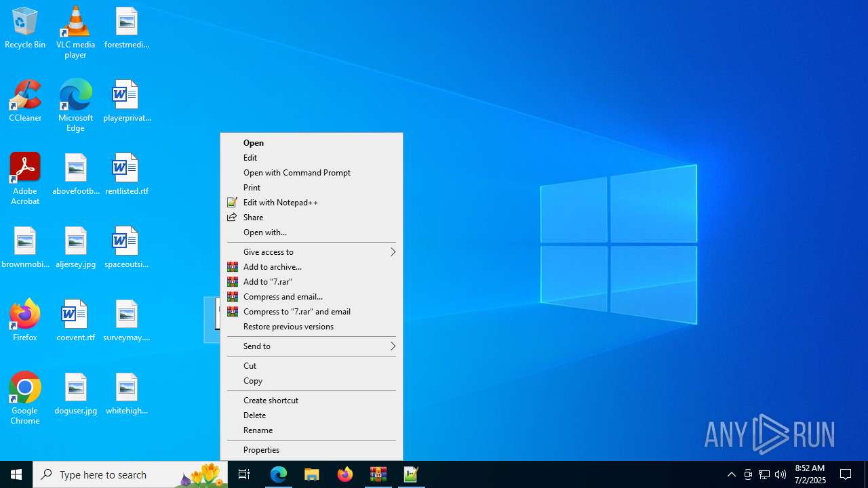This screenshot has height=488, width=868.
Task: Select the Microsoft Edge desktop shortcut
Action: 75,106
